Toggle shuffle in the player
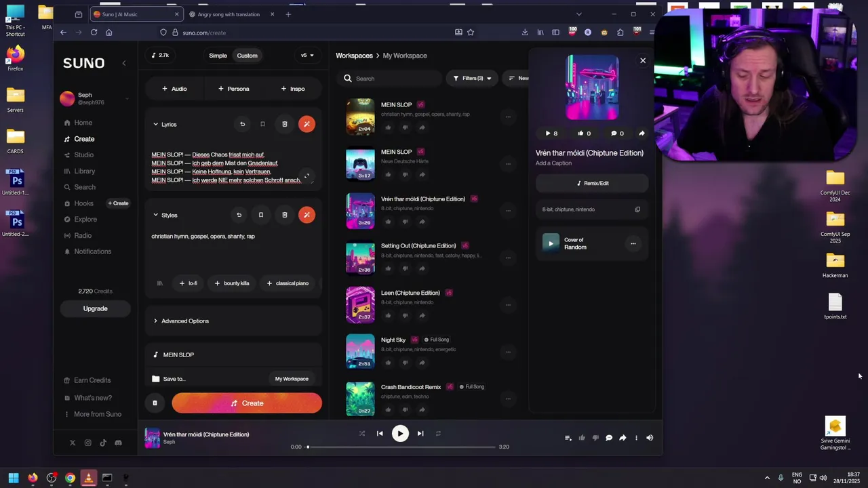Screen dimensions: 868x488 [x=361, y=434]
